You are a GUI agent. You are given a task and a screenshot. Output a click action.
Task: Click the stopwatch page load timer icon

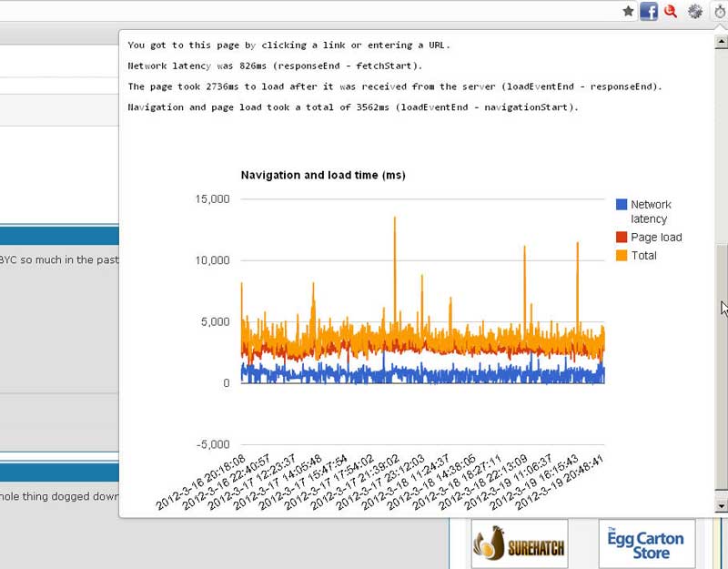tap(719, 12)
